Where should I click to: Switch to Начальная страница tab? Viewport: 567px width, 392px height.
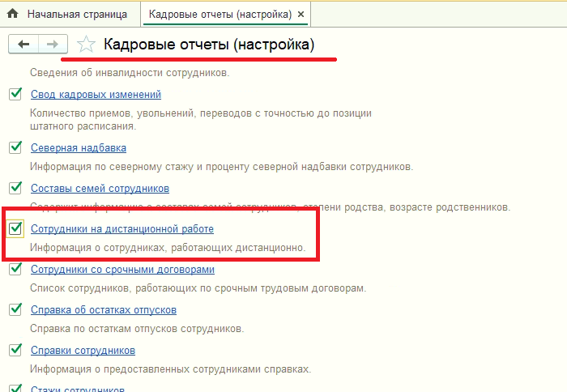coord(70,14)
